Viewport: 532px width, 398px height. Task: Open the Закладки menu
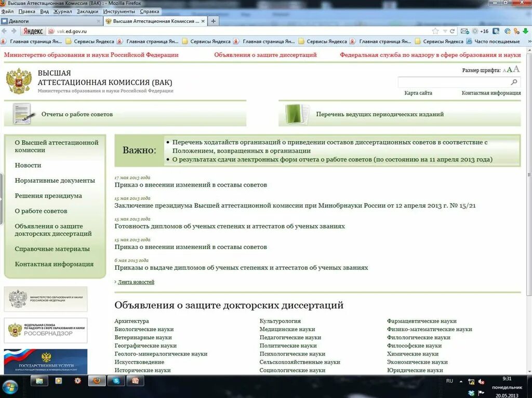click(87, 11)
